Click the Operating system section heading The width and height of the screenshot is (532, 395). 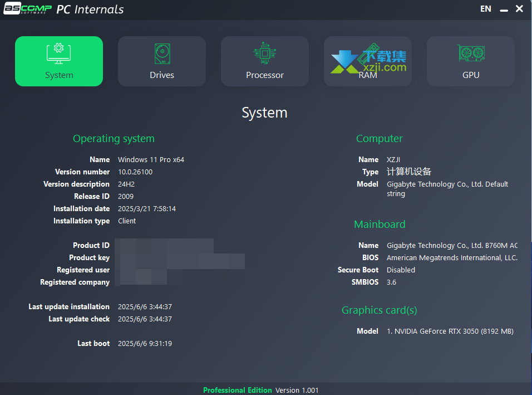[x=114, y=139]
